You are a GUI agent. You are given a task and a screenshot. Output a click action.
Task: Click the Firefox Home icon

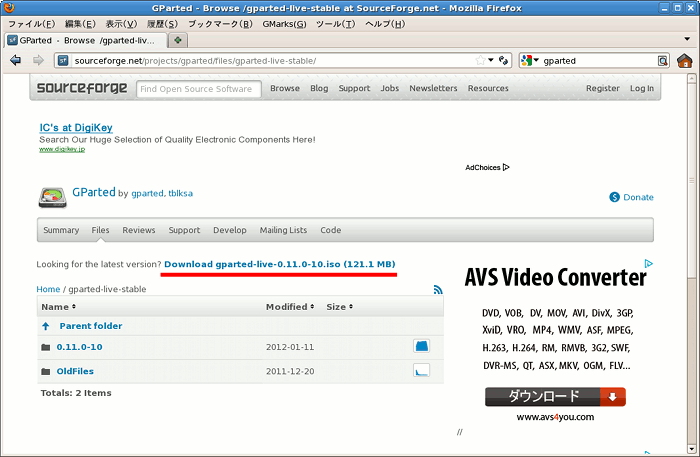[x=685, y=61]
